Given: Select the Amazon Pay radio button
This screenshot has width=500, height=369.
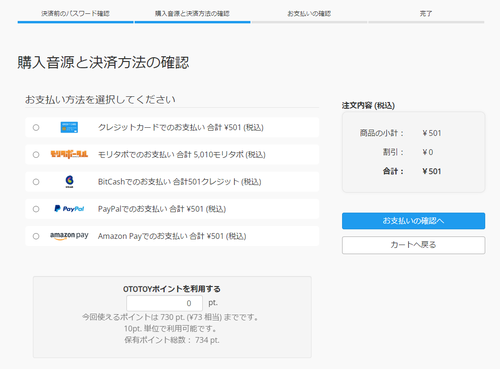Looking at the screenshot, I should (36, 236).
